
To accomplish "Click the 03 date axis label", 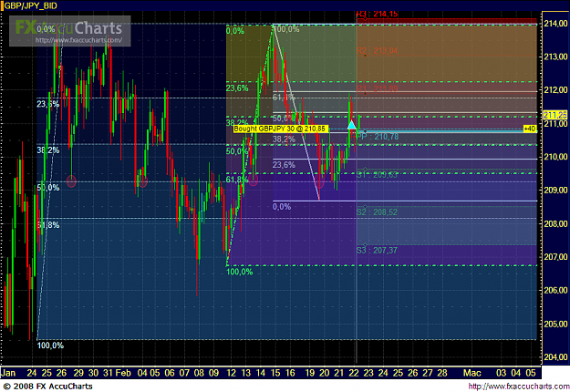I will coord(502,373).
